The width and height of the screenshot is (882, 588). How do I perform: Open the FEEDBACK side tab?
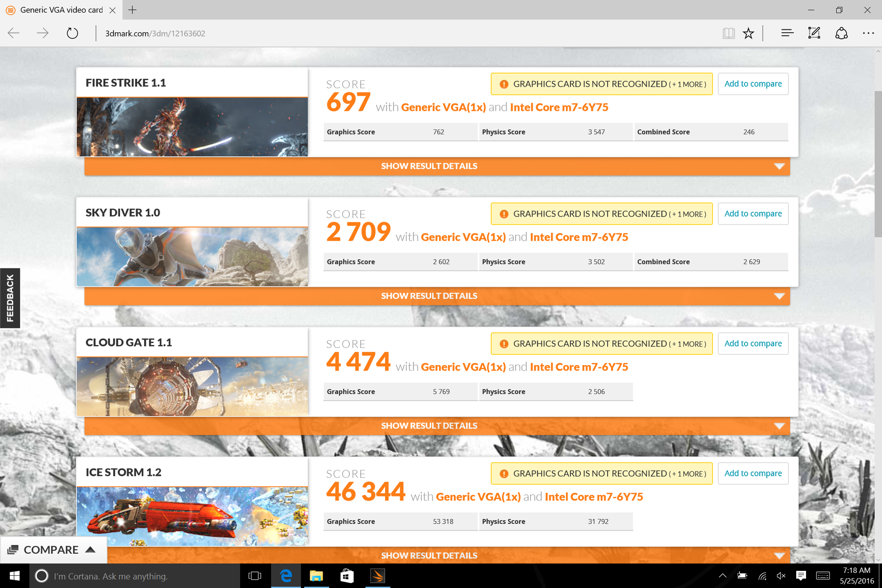(10, 298)
